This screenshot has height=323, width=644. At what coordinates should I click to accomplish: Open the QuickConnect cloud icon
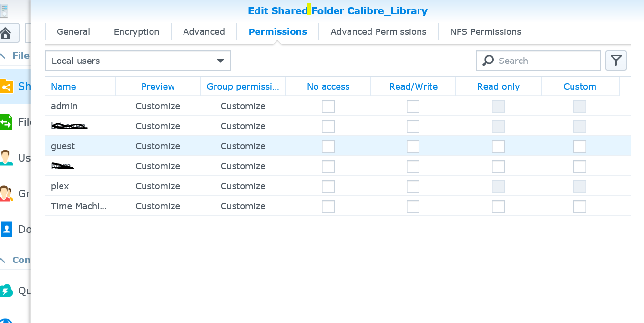(6, 291)
